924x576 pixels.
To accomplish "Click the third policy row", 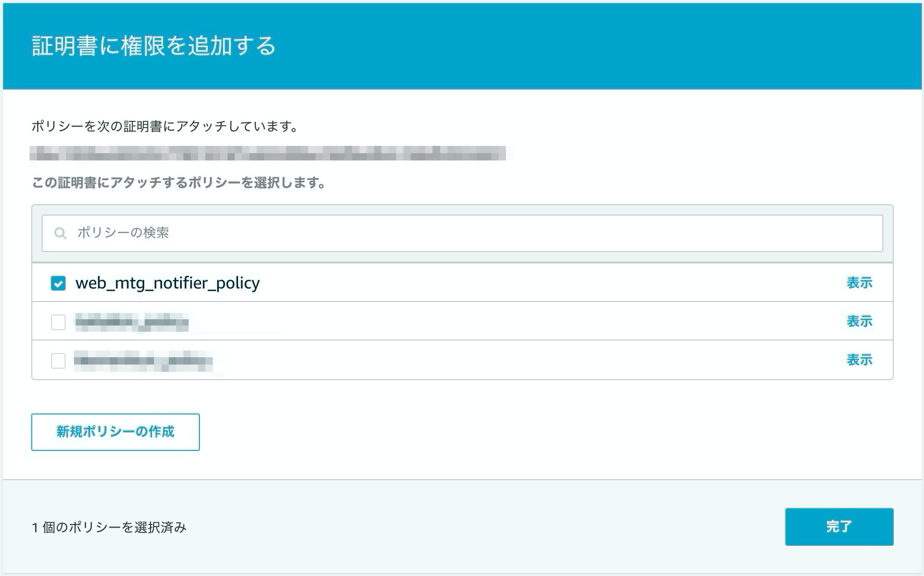I will tap(365, 360).
